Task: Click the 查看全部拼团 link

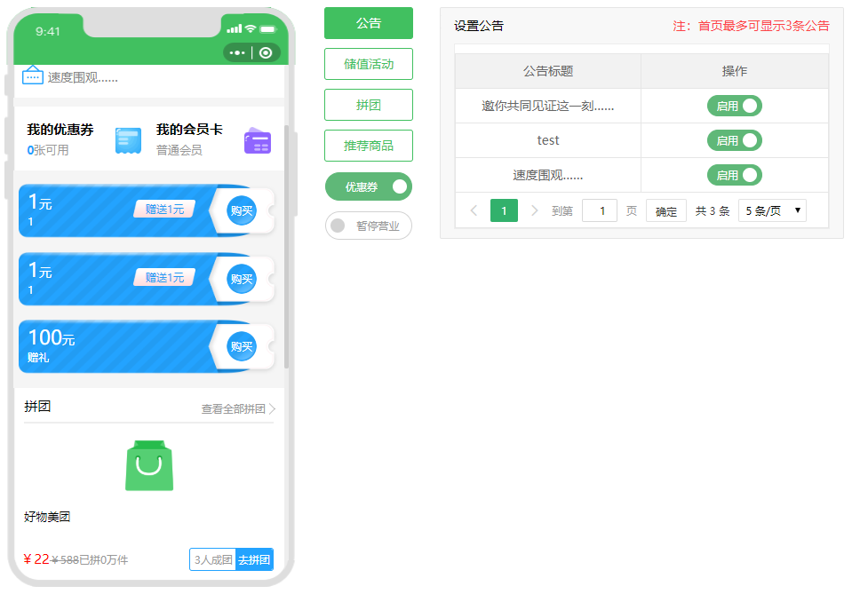Action: pyautogui.click(x=234, y=408)
